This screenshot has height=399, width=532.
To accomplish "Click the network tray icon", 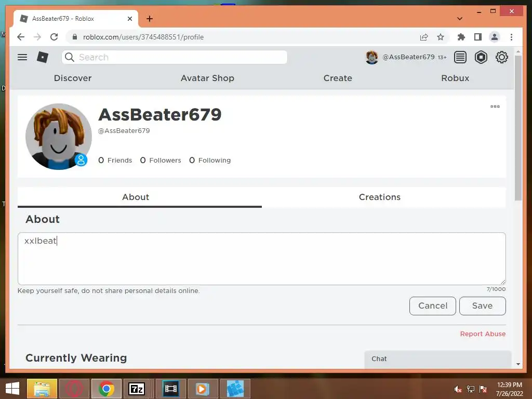I will coord(471,389).
